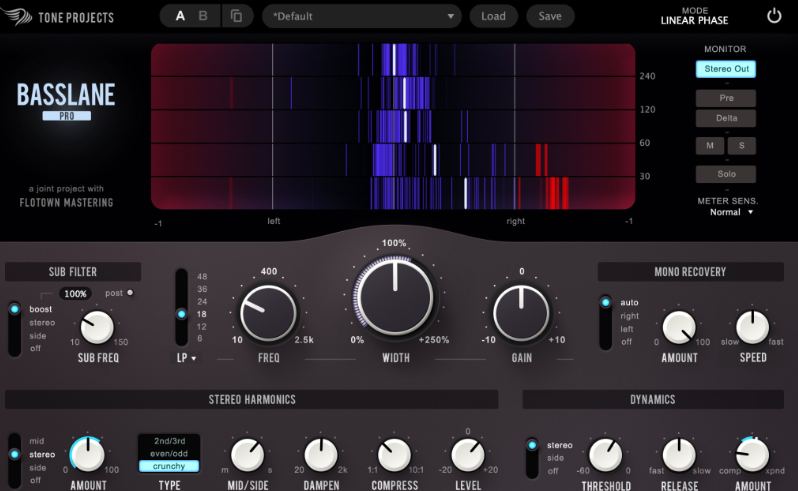The height and width of the screenshot is (491, 798).
Task: Select right in Mono Recovery
Action: 630,316
